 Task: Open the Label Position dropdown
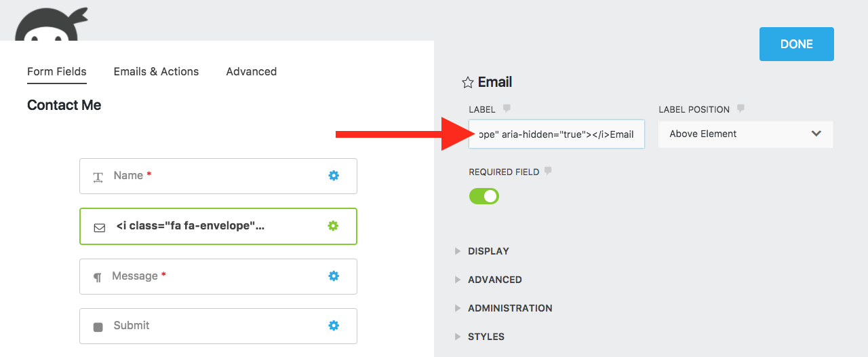745,134
